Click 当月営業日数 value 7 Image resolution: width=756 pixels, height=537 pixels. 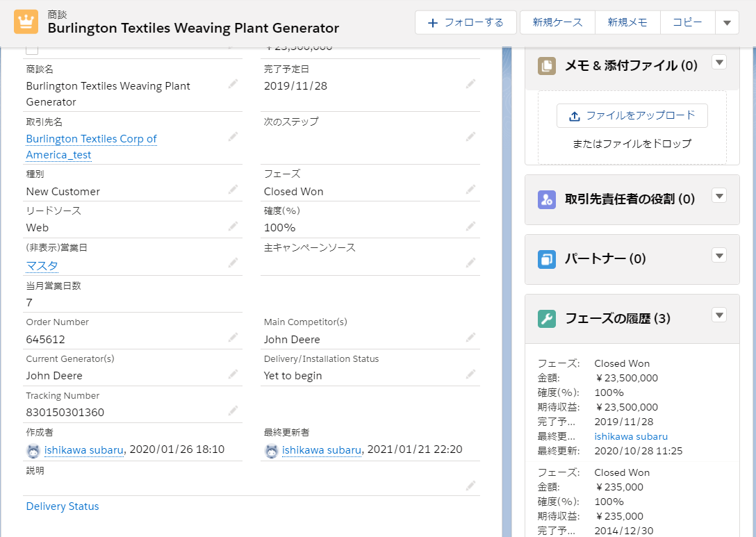tap(29, 302)
